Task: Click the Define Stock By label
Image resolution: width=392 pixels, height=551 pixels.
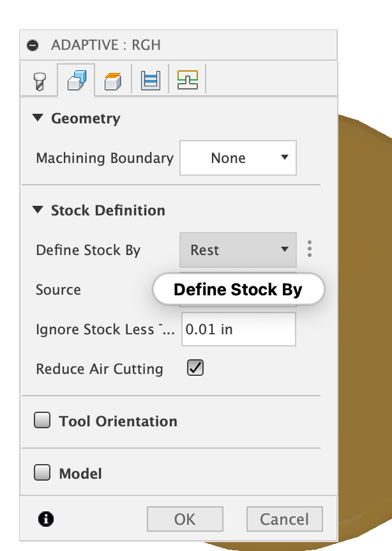Action: [88, 250]
